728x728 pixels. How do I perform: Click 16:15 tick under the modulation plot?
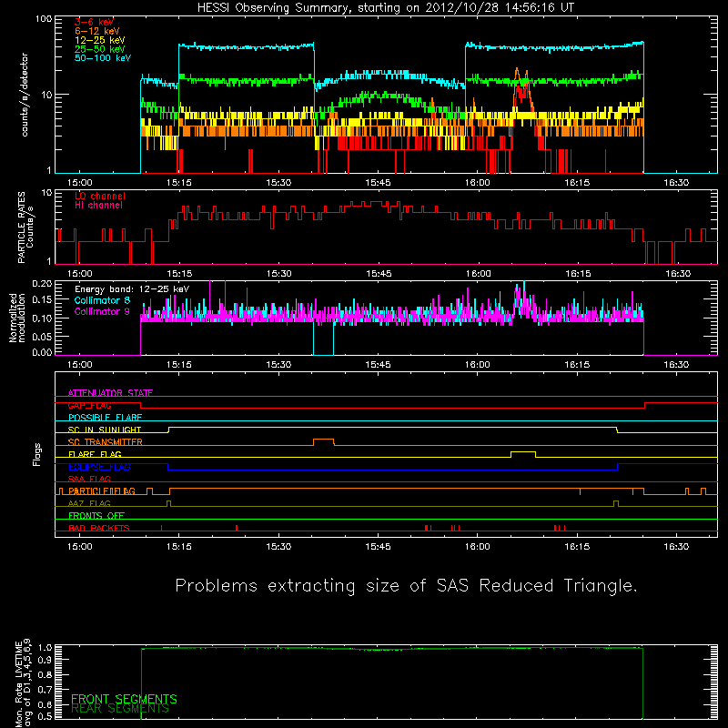tap(577, 365)
